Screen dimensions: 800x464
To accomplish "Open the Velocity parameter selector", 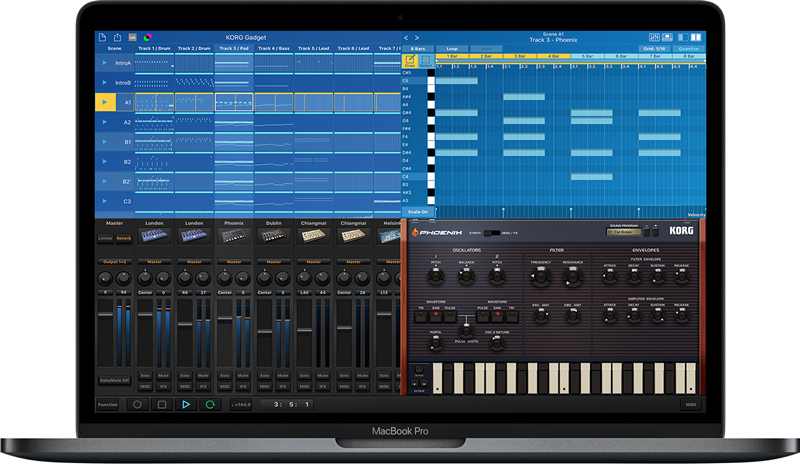I will tap(696, 215).
